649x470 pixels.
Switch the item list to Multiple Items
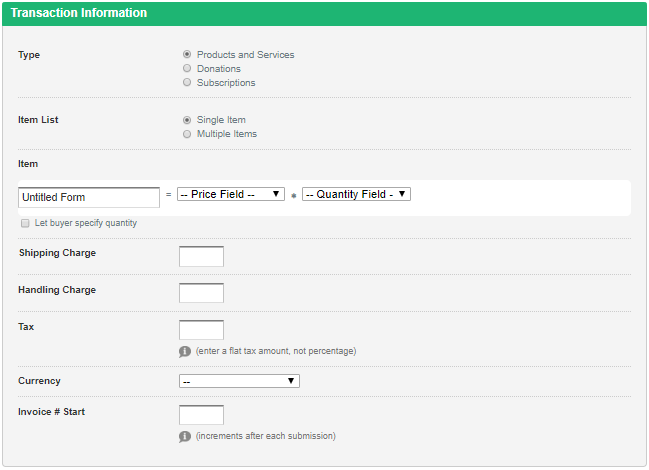click(x=187, y=134)
